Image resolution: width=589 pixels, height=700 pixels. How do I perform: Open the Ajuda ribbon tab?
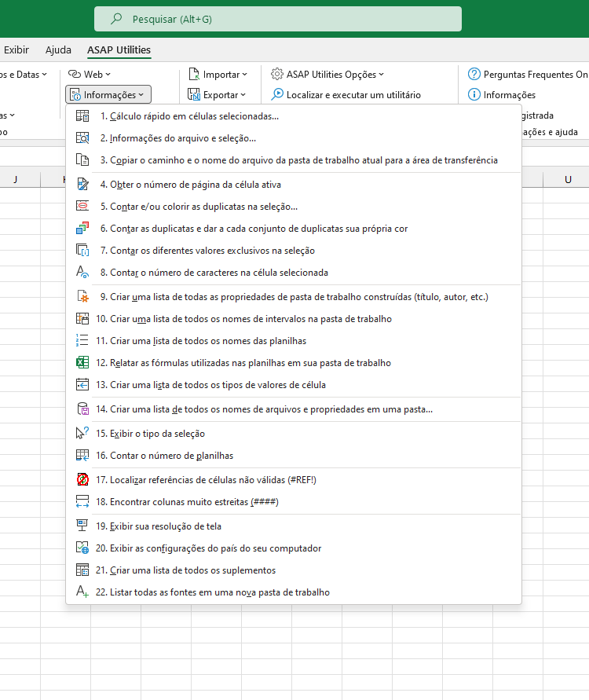pos(58,50)
